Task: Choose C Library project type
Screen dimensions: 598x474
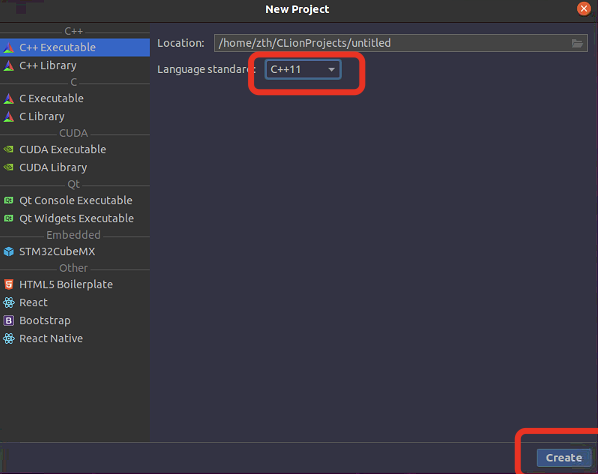Action: 75,116
